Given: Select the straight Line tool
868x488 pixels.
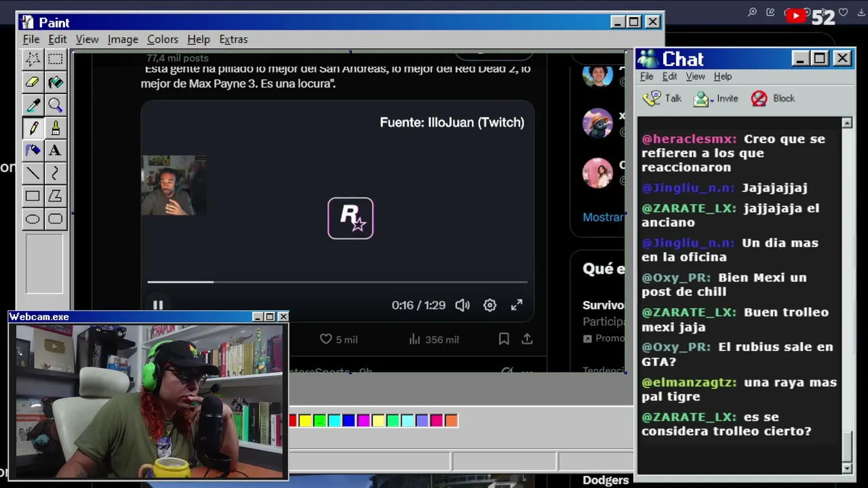Looking at the screenshot, I should (33, 174).
